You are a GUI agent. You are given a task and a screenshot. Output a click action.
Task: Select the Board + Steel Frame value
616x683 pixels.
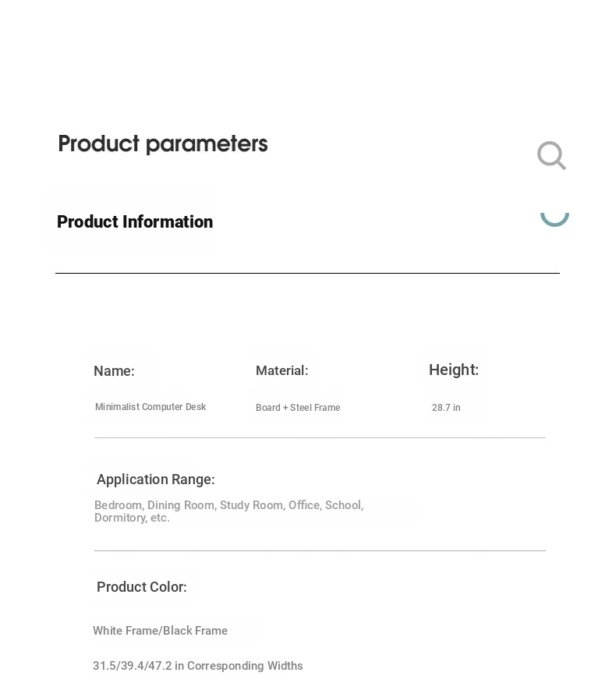298,408
